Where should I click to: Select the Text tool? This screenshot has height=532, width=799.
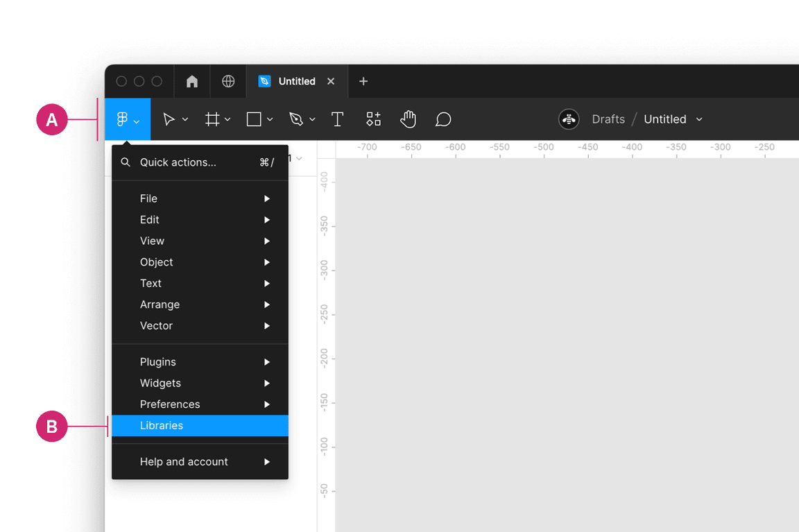(x=337, y=119)
